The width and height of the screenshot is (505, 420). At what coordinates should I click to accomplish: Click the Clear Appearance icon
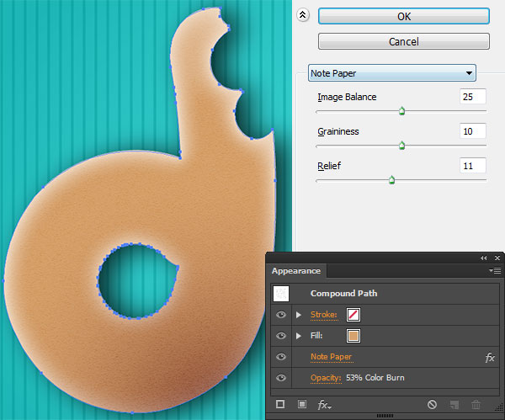pyautogui.click(x=432, y=405)
